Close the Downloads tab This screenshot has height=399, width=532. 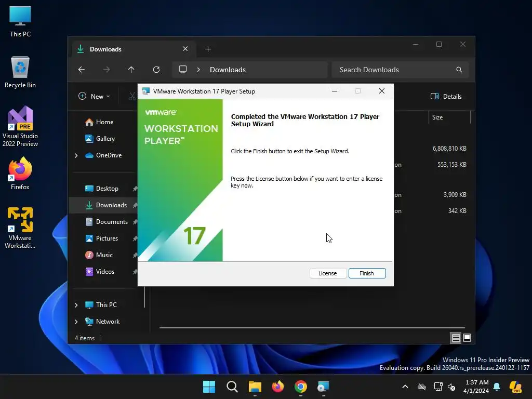185,49
